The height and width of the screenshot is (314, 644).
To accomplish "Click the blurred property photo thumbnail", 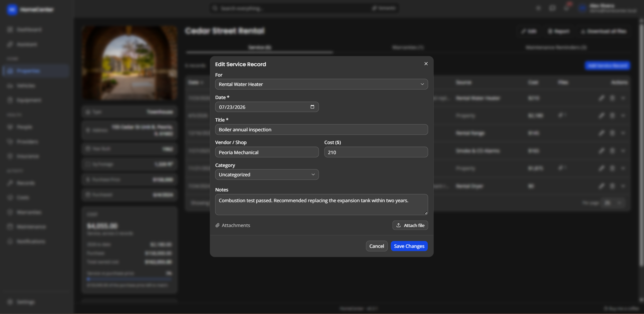I will click(130, 63).
